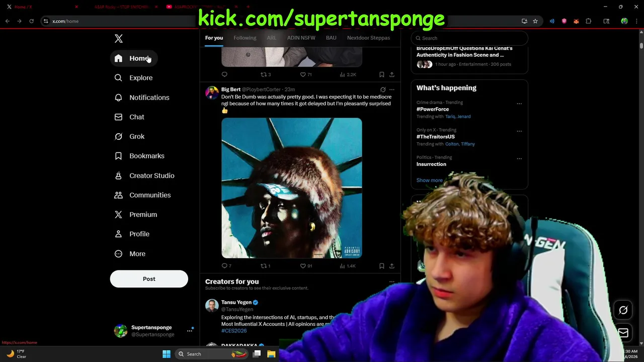Share Big Bert's post
This screenshot has width=644, height=362.
pyautogui.click(x=392, y=266)
